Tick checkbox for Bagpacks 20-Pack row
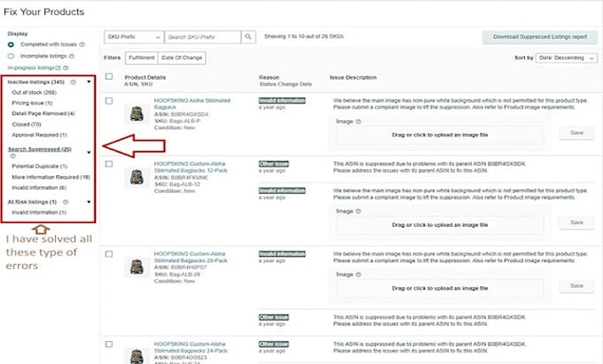 click(109, 254)
